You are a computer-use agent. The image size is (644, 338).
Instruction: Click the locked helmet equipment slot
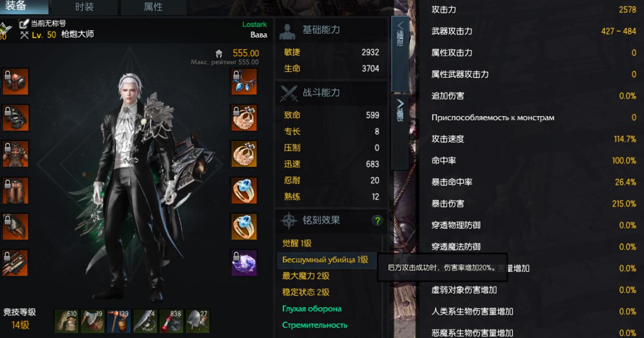tap(16, 82)
